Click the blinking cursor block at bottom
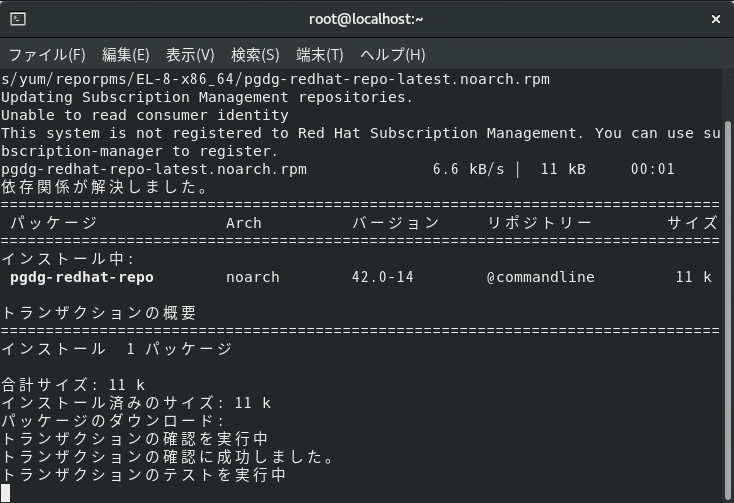The width and height of the screenshot is (734, 503). tap(6, 493)
